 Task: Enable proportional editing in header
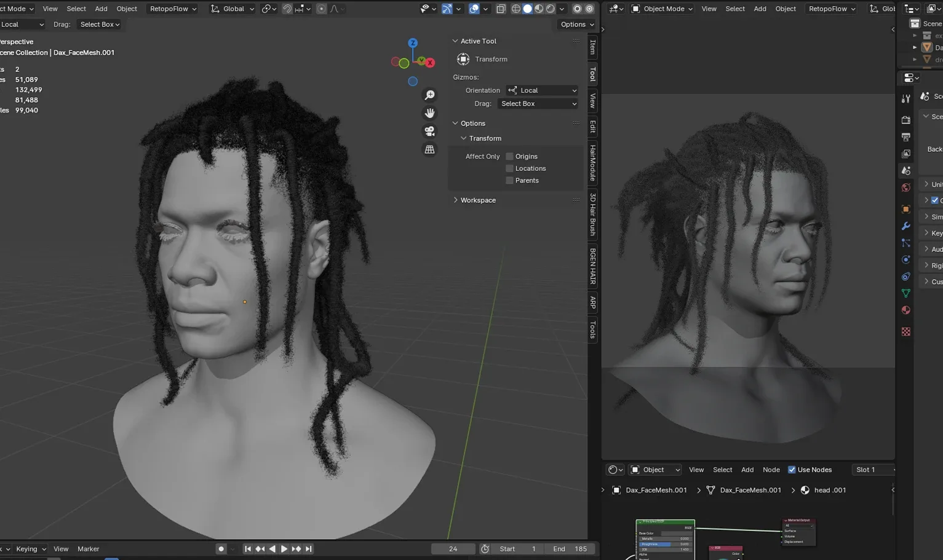tap(321, 9)
